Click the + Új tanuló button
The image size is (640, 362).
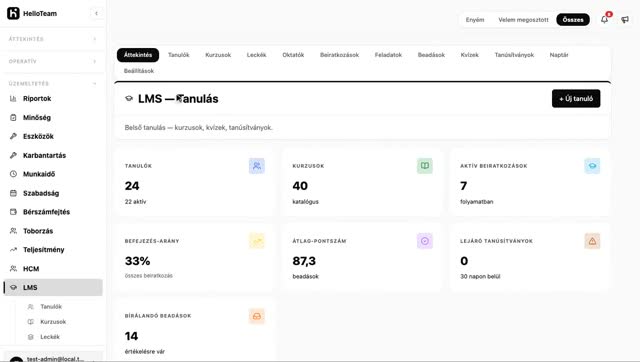point(576,98)
